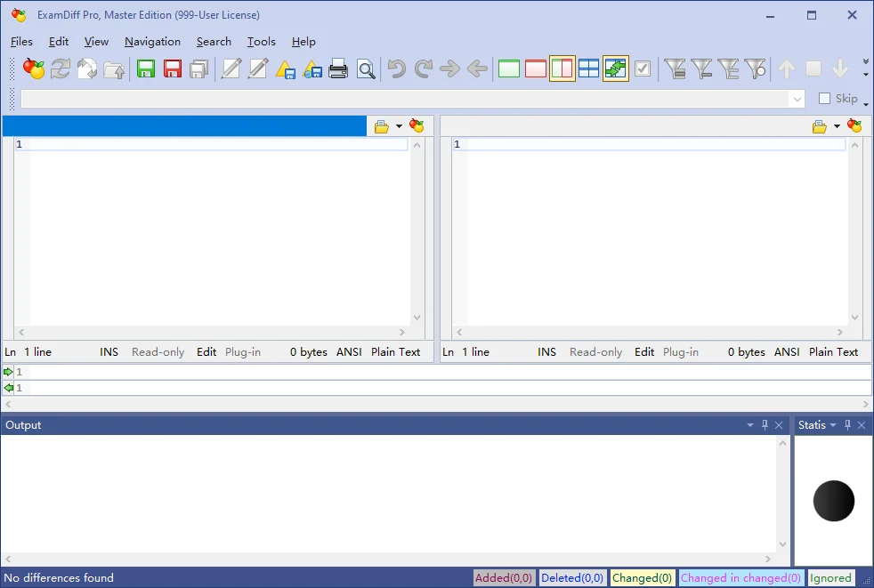Click the right pane apple compare icon
Screen dimensions: 874x588
click(x=854, y=126)
